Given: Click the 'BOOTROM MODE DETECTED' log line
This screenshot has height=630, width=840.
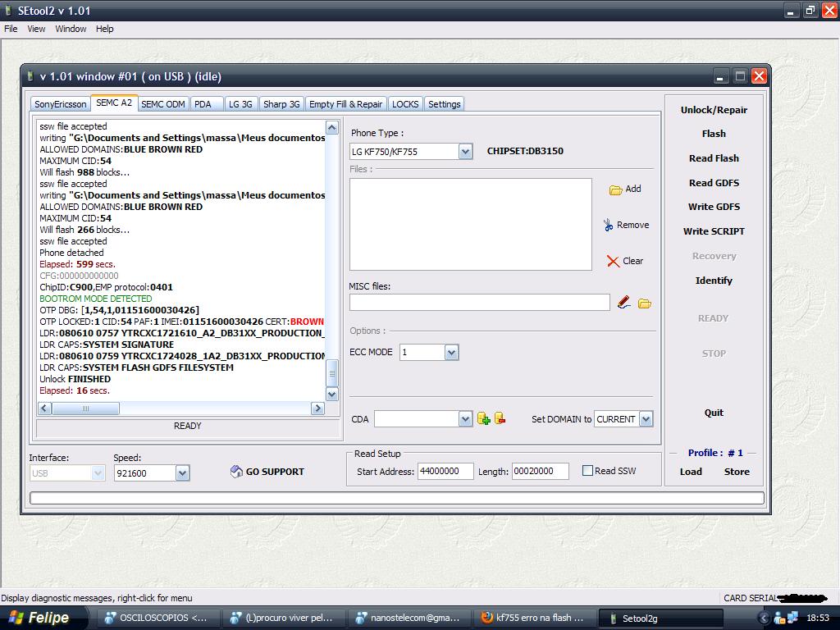Looking at the screenshot, I should pyautogui.click(x=96, y=299).
